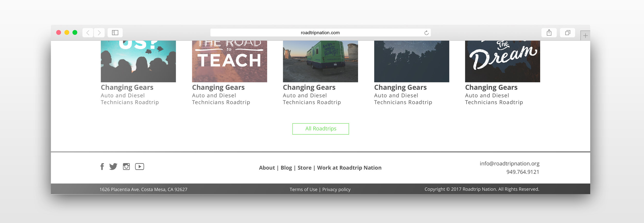Click the roadtripnation.com address bar

pyautogui.click(x=320, y=33)
